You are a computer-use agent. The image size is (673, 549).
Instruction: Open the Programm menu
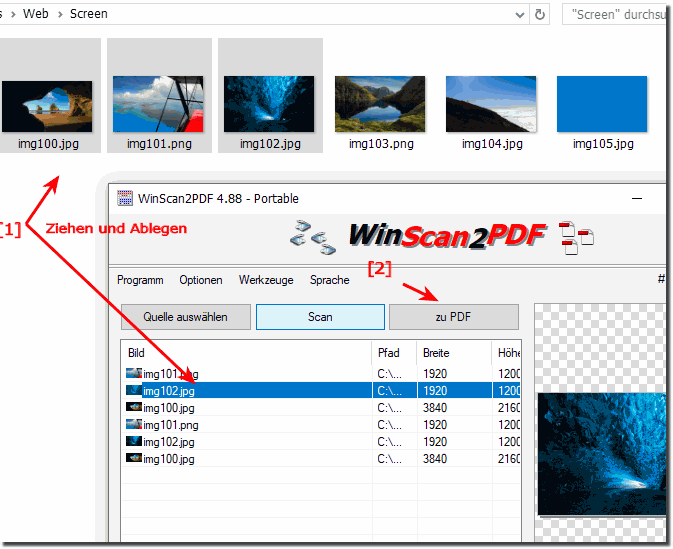pos(140,280)
